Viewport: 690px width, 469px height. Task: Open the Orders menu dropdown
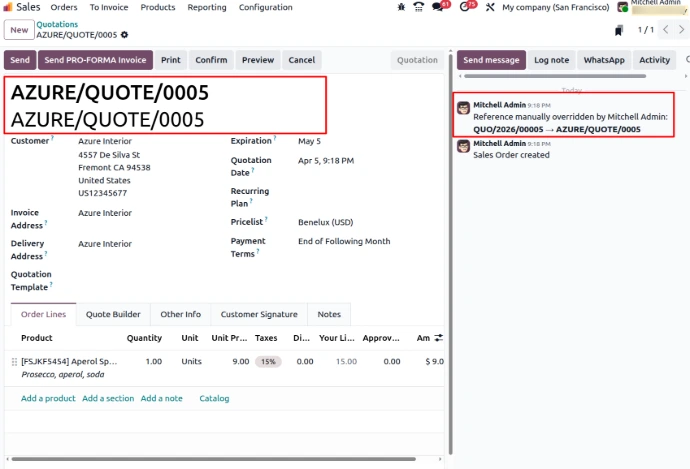[x=64, y=7]
